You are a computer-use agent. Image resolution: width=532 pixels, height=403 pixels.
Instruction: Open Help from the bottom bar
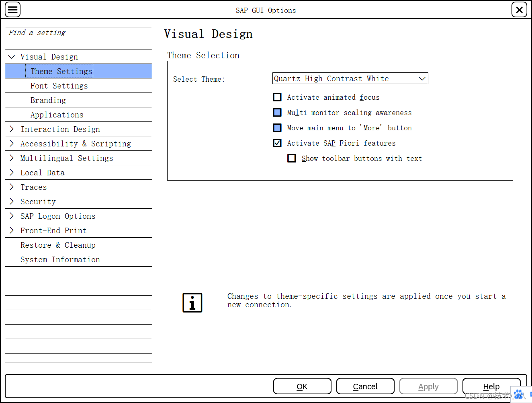pos(491,386)
